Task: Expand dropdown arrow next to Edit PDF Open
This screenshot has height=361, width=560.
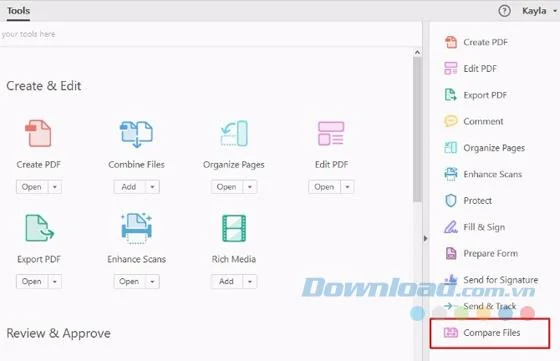Action: pyautogui.click(x=347, y=187)
